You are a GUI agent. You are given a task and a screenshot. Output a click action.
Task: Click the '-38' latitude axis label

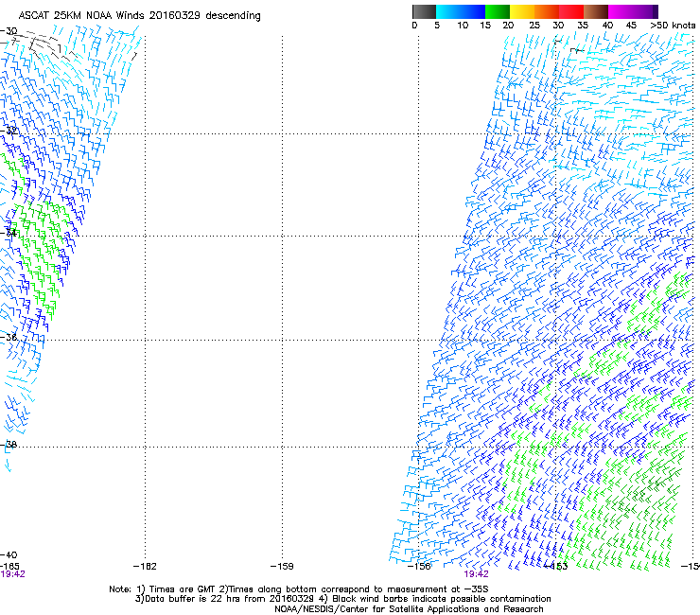pos(9,444)
